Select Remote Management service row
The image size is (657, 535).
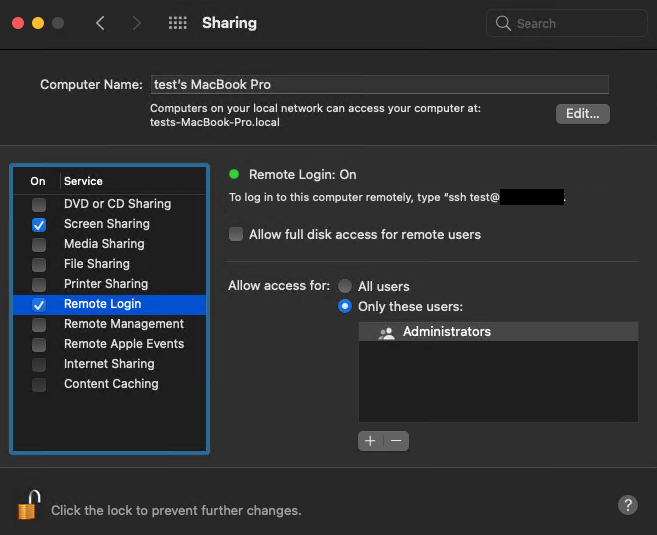click(109, 324)
